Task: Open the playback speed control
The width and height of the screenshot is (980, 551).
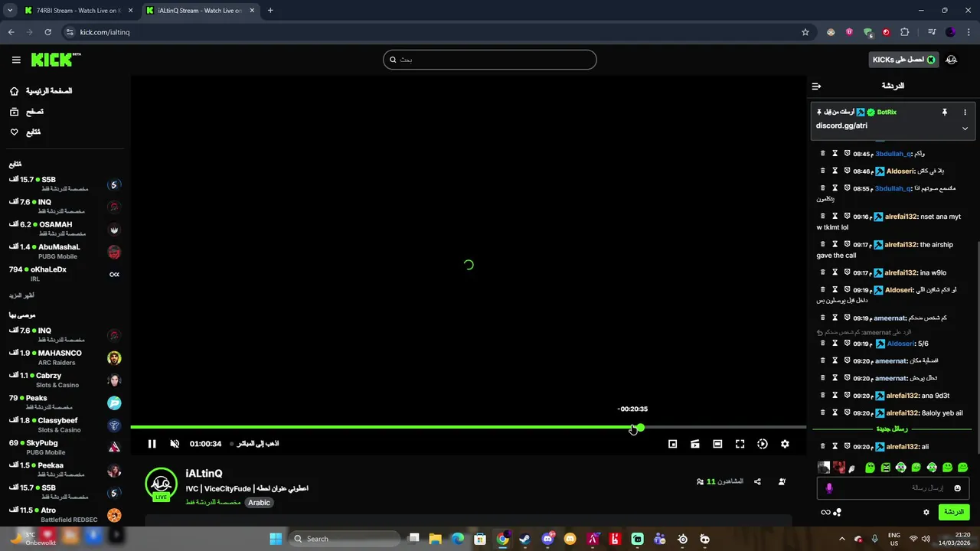Action: click(763, 444)
